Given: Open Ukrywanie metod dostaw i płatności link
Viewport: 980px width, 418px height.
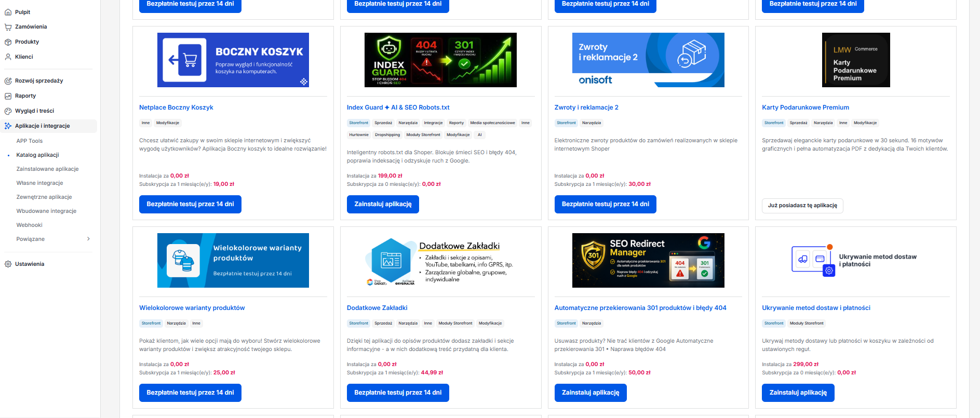Looking at the screenshot, I should point(816,308).
